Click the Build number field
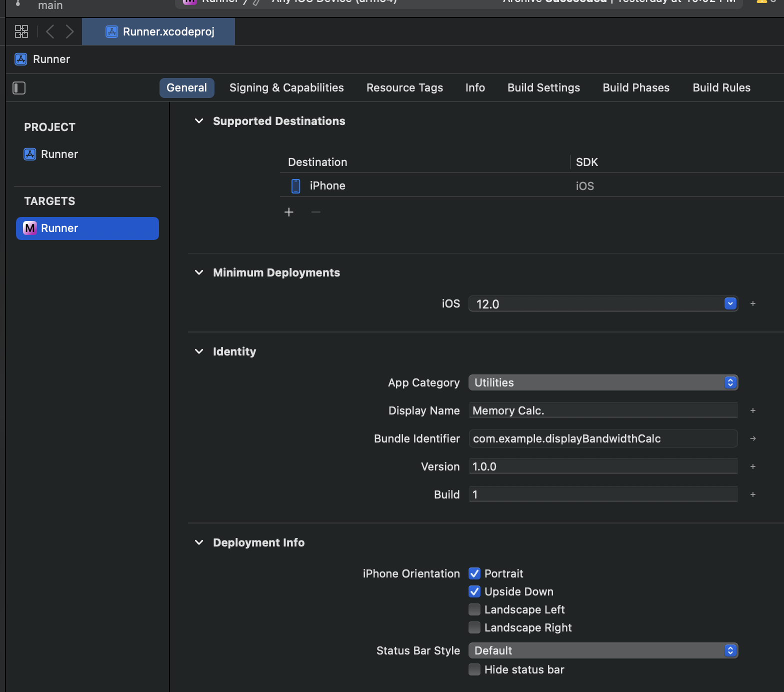 point(603,494)
